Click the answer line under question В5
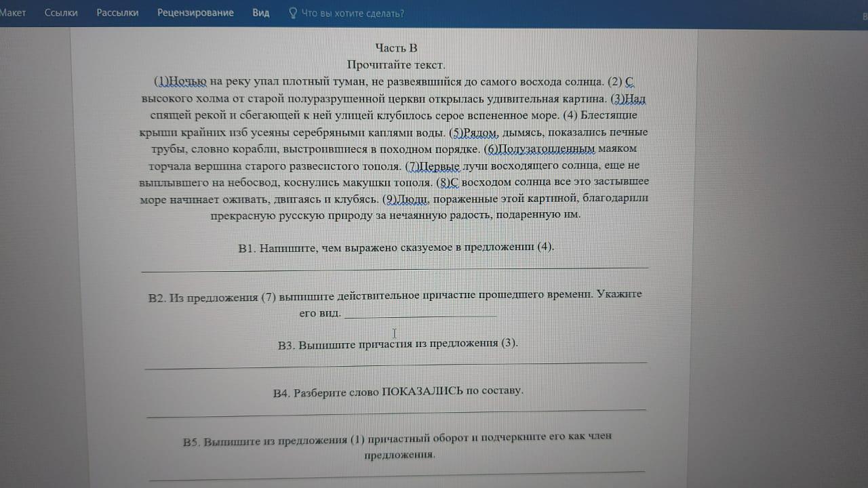Screen dimensions: 868x488 click(x=397, y=474)
